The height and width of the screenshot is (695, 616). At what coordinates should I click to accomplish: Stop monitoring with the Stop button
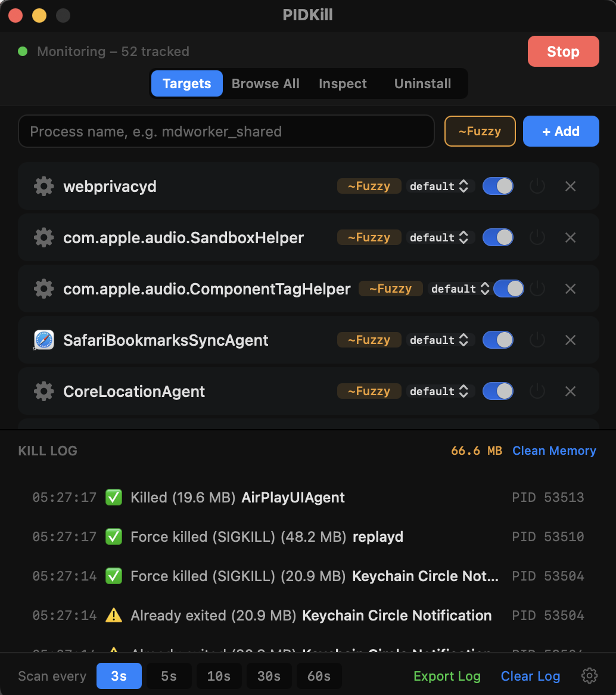coord(563,51)
